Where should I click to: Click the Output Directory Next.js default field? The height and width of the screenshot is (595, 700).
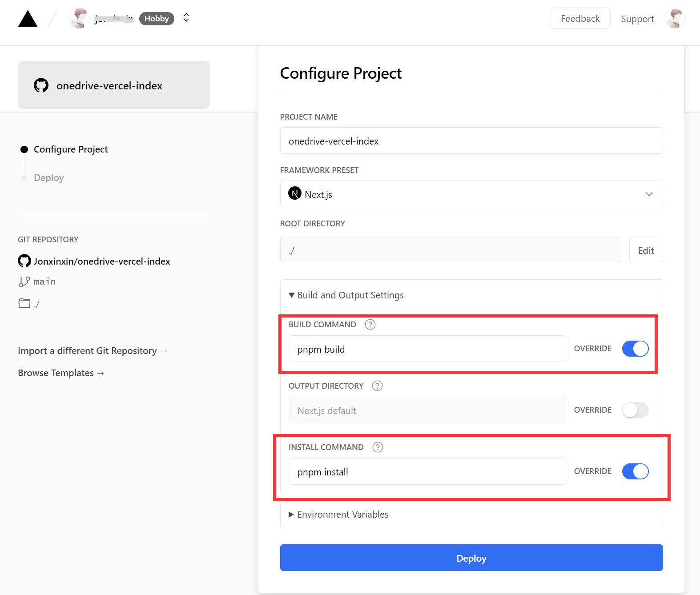tap(427, 410)
